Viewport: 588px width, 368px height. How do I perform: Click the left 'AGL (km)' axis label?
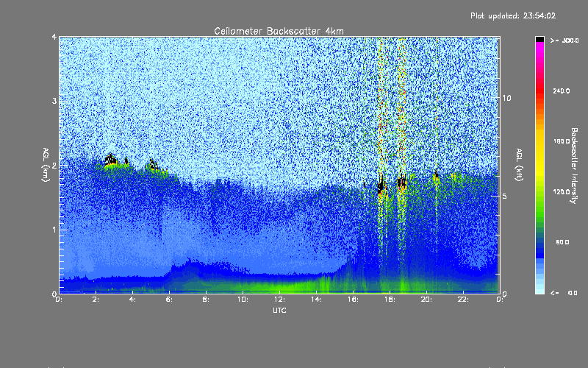(46, 165)
